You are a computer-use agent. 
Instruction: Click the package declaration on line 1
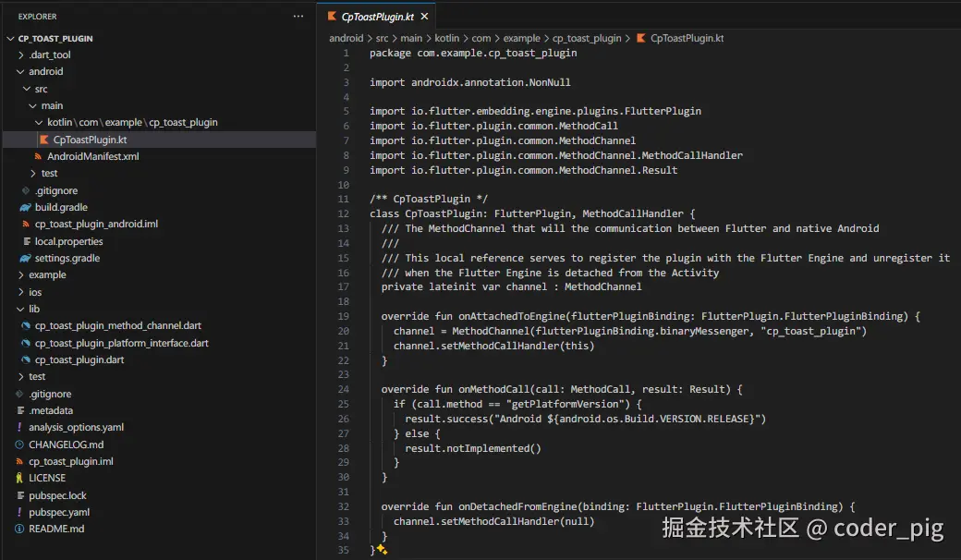472,53
